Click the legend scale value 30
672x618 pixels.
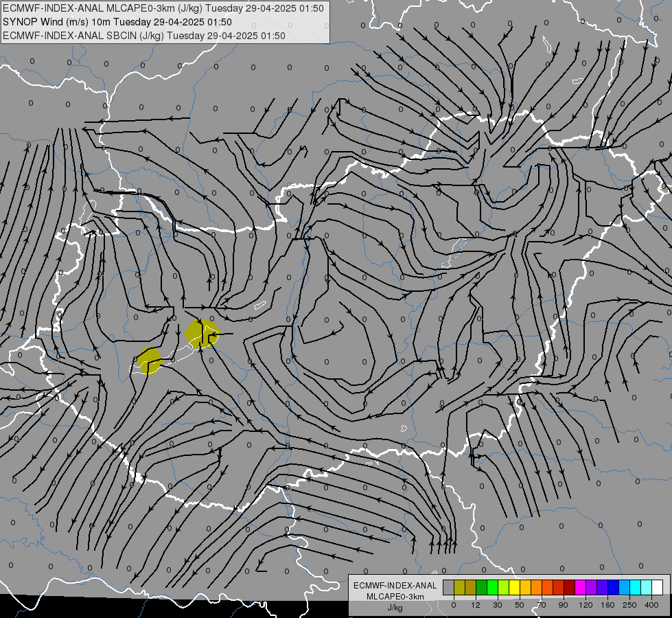click(x=498, y=605)
